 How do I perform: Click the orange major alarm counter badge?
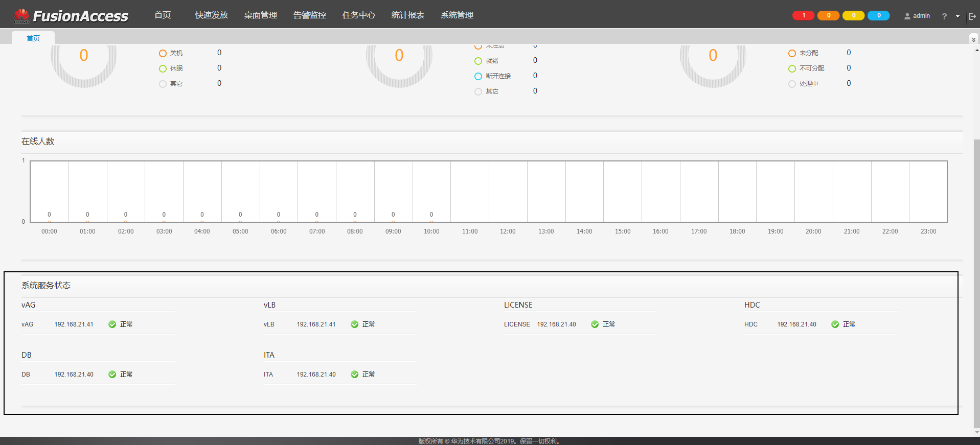(828, 15)
